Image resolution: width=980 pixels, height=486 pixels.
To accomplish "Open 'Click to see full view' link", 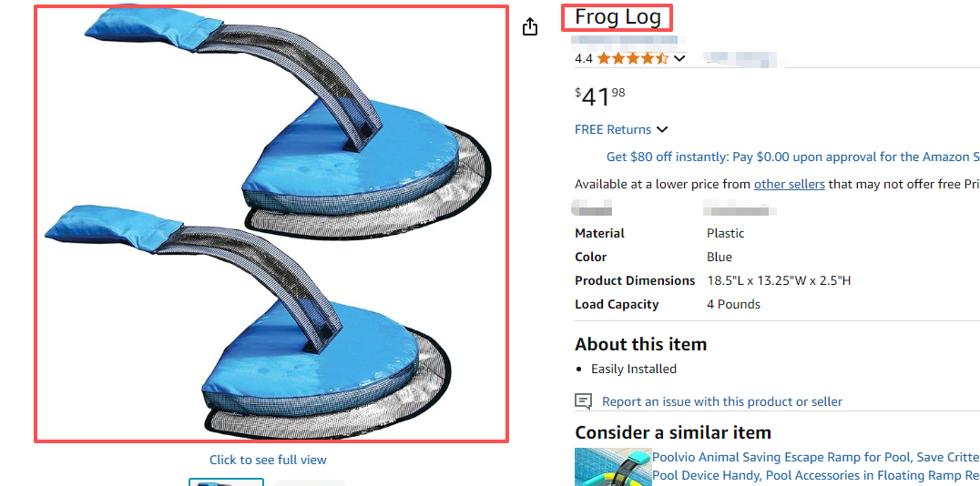I will (x=268, y=460).
